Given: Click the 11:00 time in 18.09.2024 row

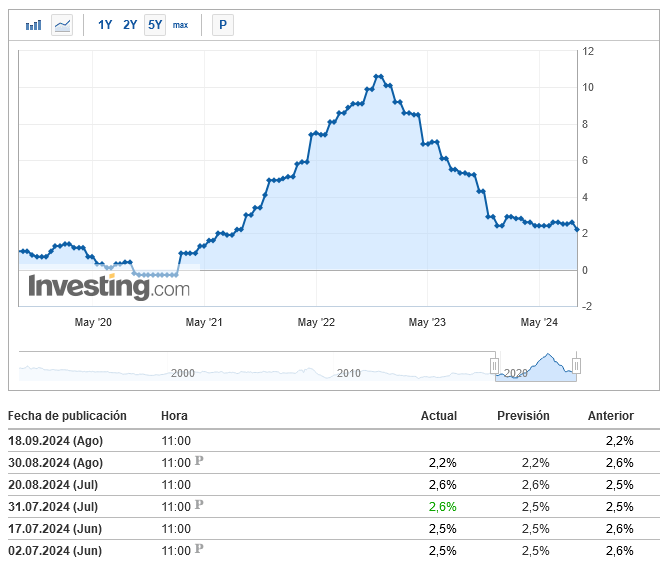Looking at the screenshot, I should (x=176, y=441).
